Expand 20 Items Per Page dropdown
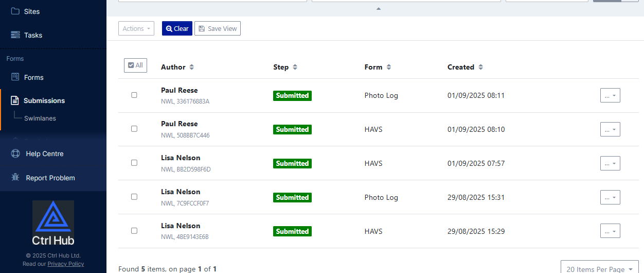Viewport: 644px width, 273px height. pos(599,268)
